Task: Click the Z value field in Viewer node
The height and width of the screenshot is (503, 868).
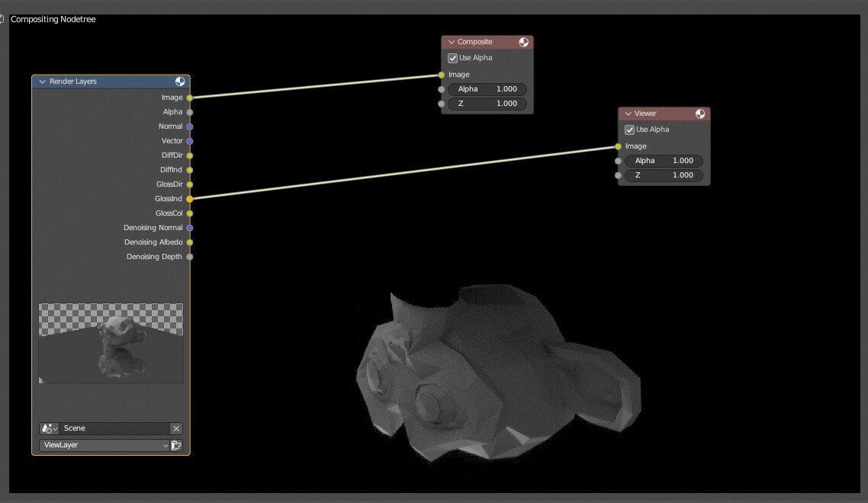Action: click(x=664, y=175)
